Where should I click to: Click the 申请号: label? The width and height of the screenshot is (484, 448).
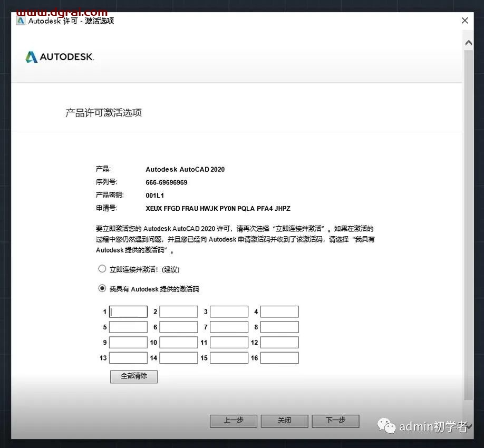click(107, 208)
